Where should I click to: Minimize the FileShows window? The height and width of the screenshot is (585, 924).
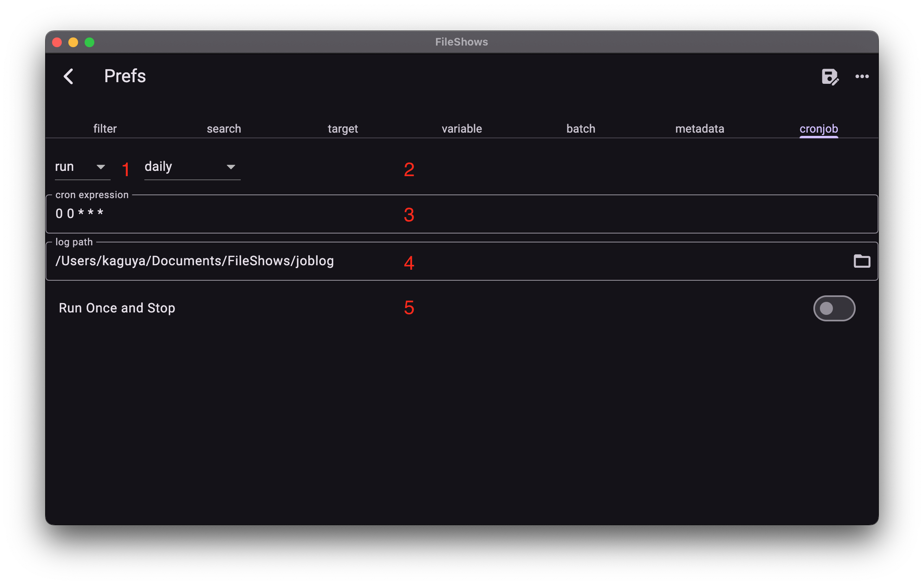pyautogui.click(x=73, y=42)
